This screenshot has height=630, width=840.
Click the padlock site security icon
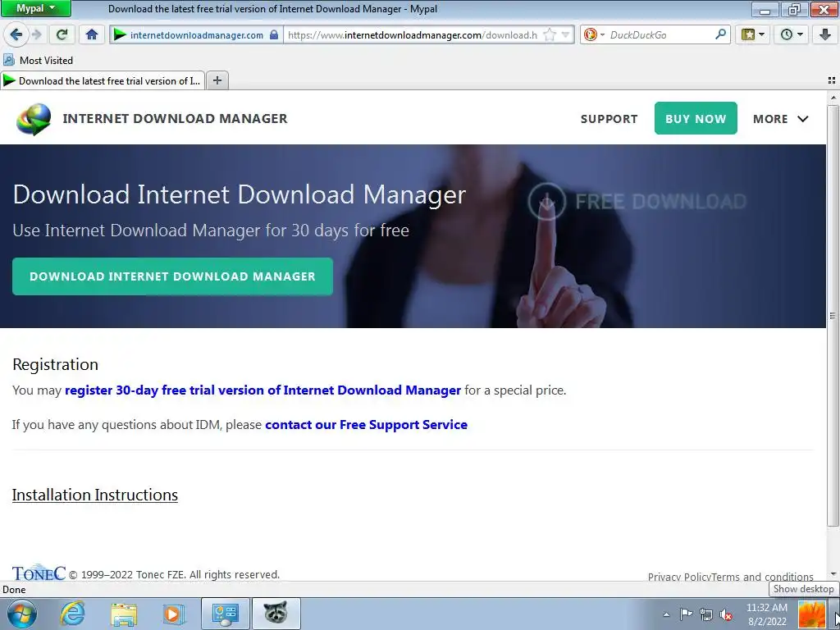pyautogui.click(x=274, y=34)
